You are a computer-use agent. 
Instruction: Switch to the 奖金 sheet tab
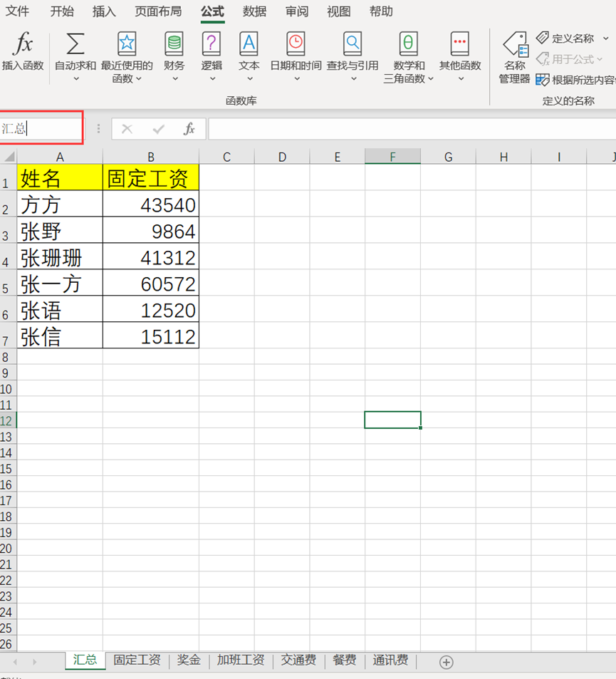(189, 660)
